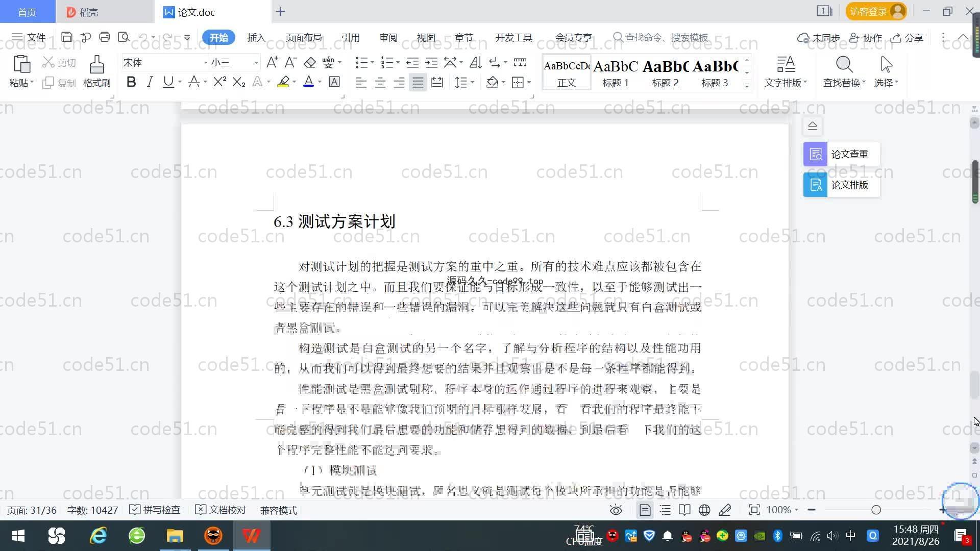
Task: Expand the styles gallery
Action: [747, 85]
